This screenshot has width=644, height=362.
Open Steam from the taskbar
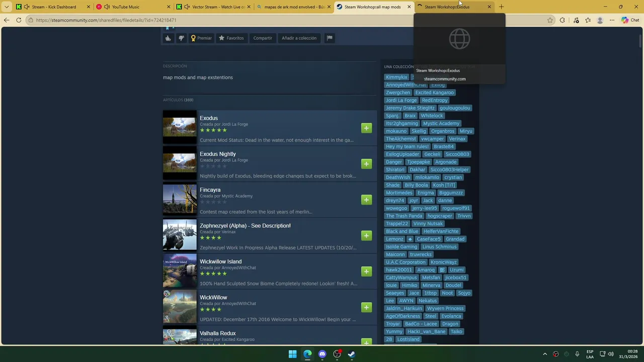pyautogui.click(x=352, y=354)
